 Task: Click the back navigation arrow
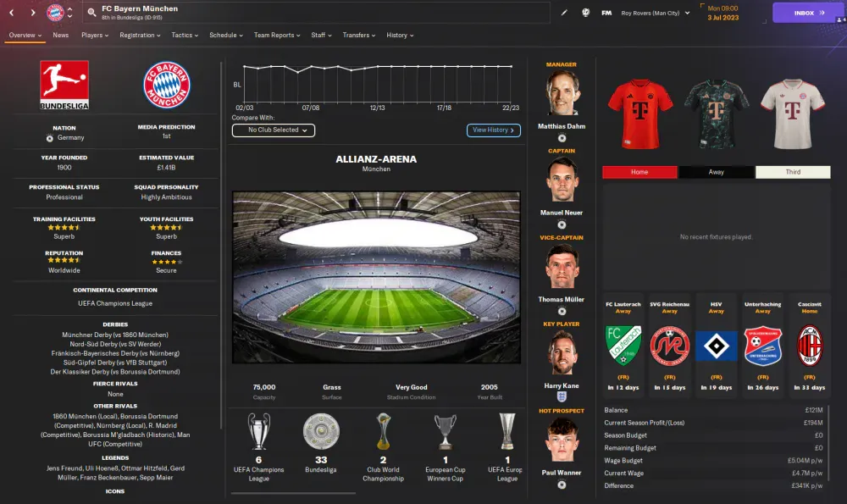(11, 13)
